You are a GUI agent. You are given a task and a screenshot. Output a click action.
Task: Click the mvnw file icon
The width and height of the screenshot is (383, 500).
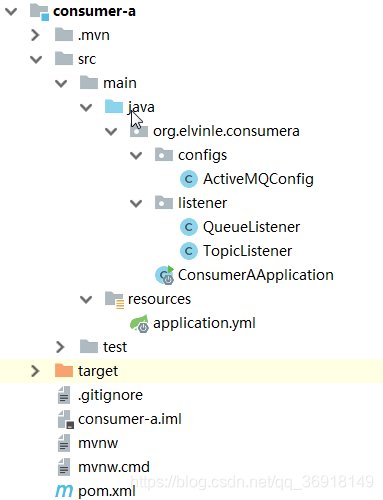(x=64, y=443)
